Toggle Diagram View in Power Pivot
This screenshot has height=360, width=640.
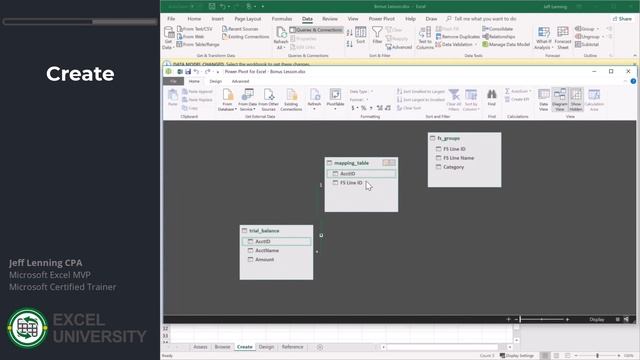(560, 99)
